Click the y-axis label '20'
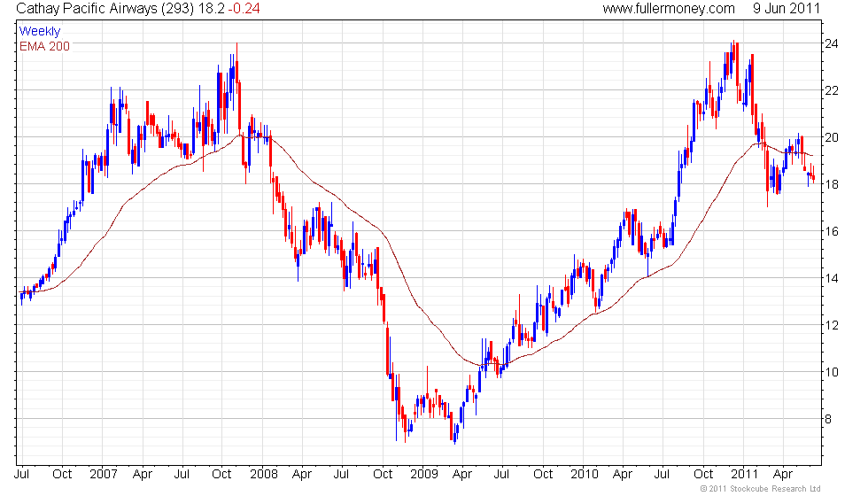Viewport: 868px width, 496px height. (x=832, y=137)
